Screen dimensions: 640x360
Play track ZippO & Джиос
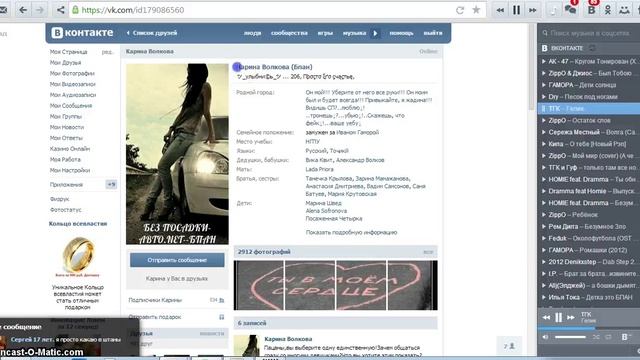pos(589,73)
